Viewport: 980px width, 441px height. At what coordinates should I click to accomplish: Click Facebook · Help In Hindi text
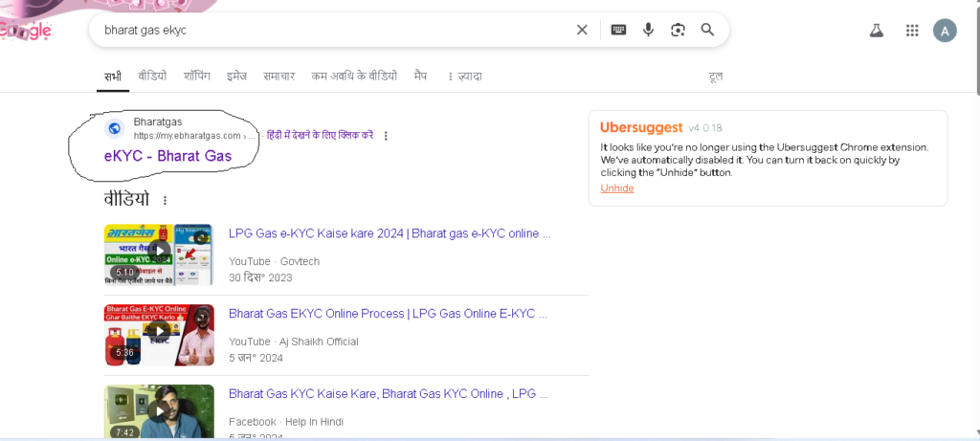(285, 422)
